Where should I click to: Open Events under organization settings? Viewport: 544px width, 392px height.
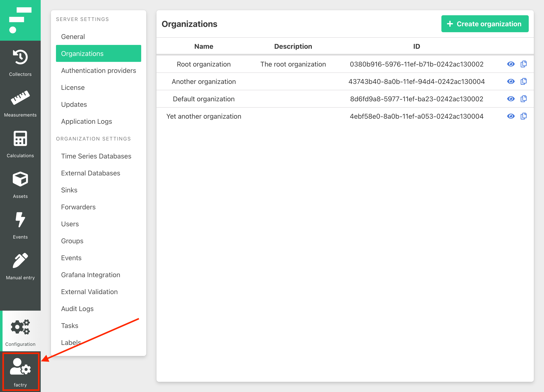[x=98, y=258]
